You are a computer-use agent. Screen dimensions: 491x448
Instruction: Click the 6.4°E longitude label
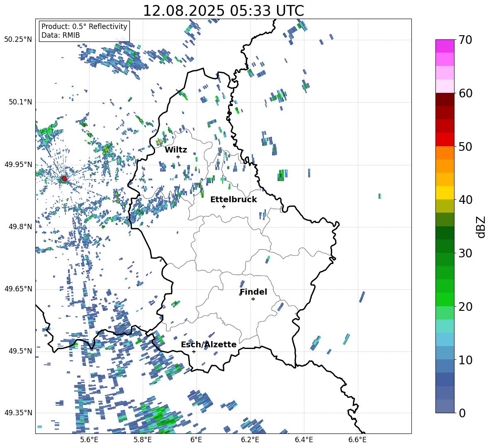304,440
